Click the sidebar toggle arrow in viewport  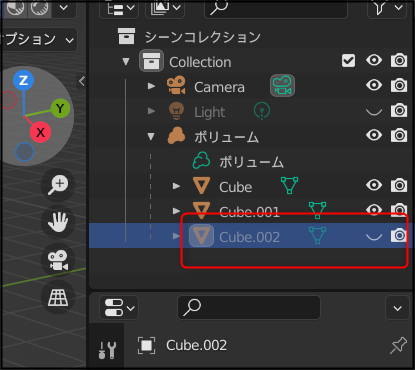(x=82, y=81)
